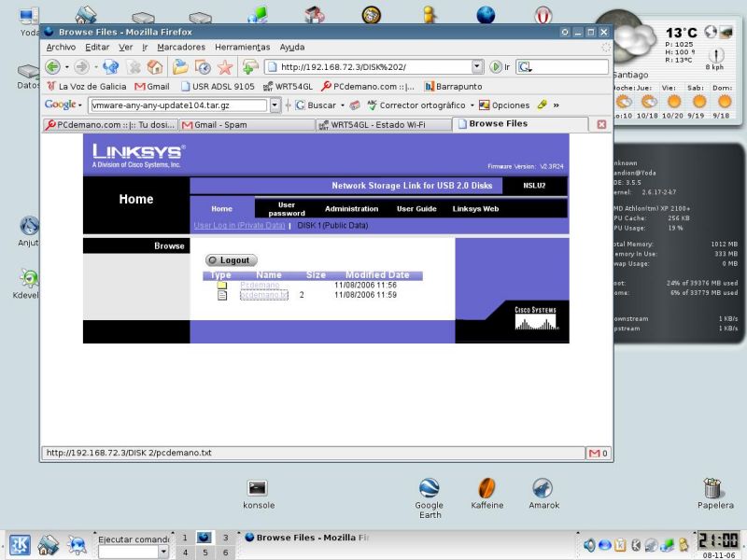
Task: Close the current tab with the red X
Action: 601,124
